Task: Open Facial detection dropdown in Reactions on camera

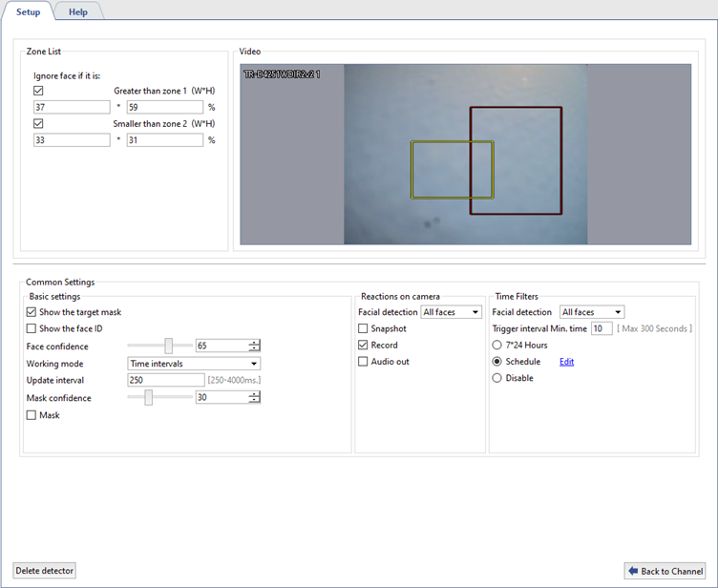Action: coord(451,312)
